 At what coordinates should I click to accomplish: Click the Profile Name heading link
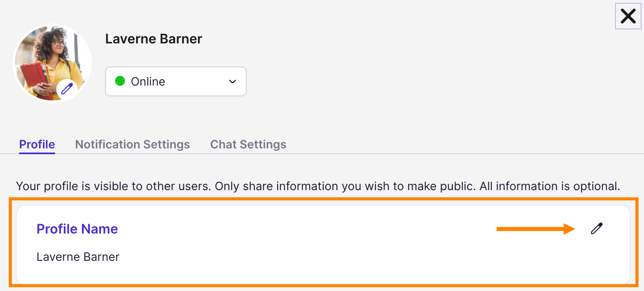(77, 229)
